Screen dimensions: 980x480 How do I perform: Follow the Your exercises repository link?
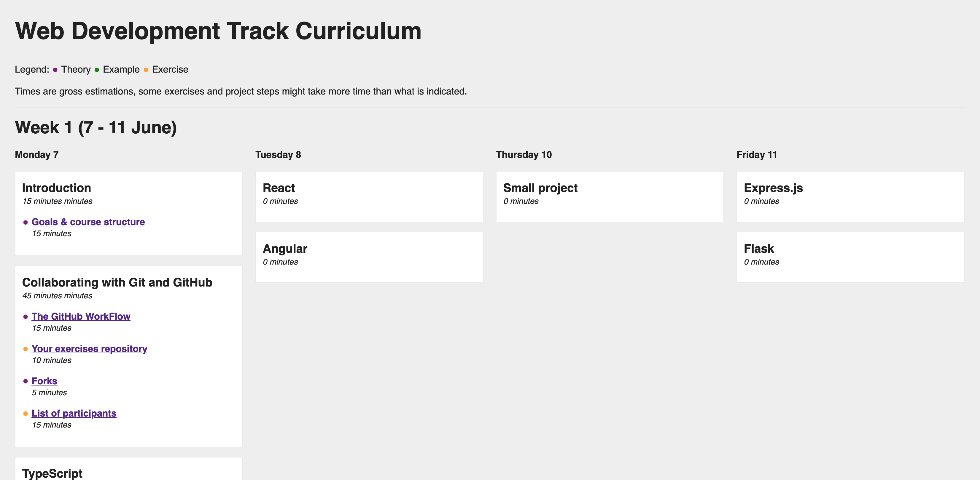pyautogui.click(x=89, y=348)
